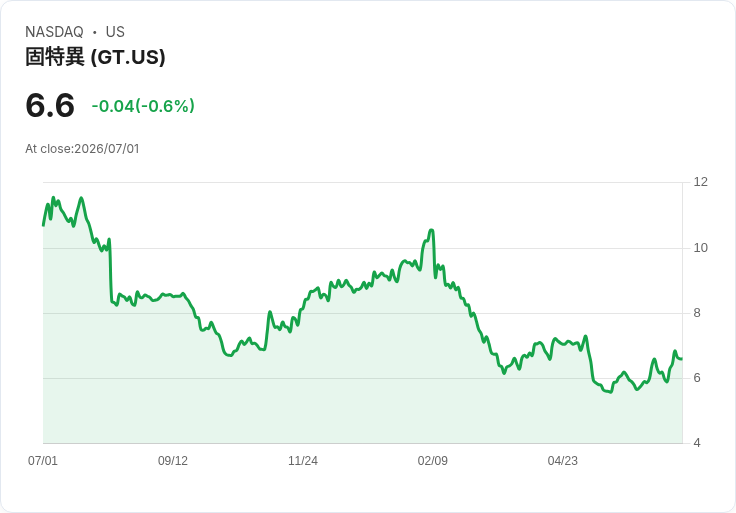Click the 07/01 date label on x-axis
The height and width of the screenshot is (513, 736).
[x=43, y=461]
